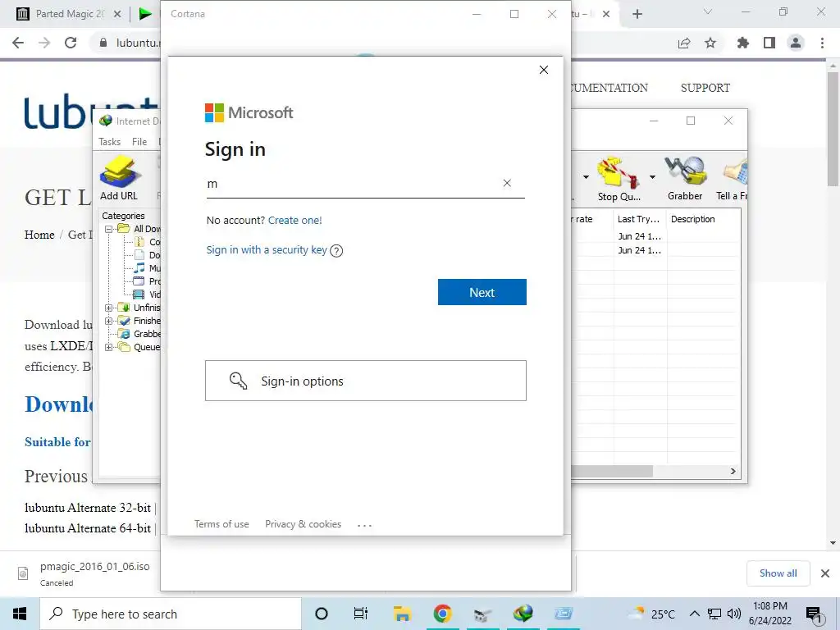Click Add URL icon in Internet Download Manager

(119, 178)
